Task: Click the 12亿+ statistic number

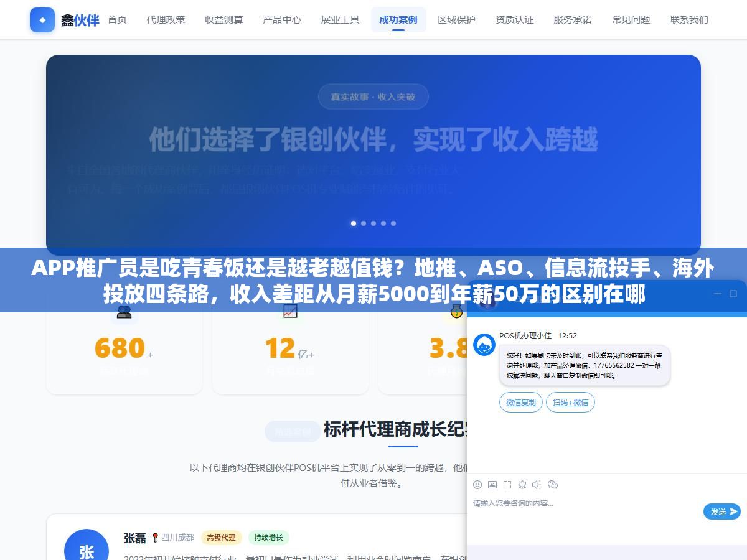Action: (x=289, y=348)
